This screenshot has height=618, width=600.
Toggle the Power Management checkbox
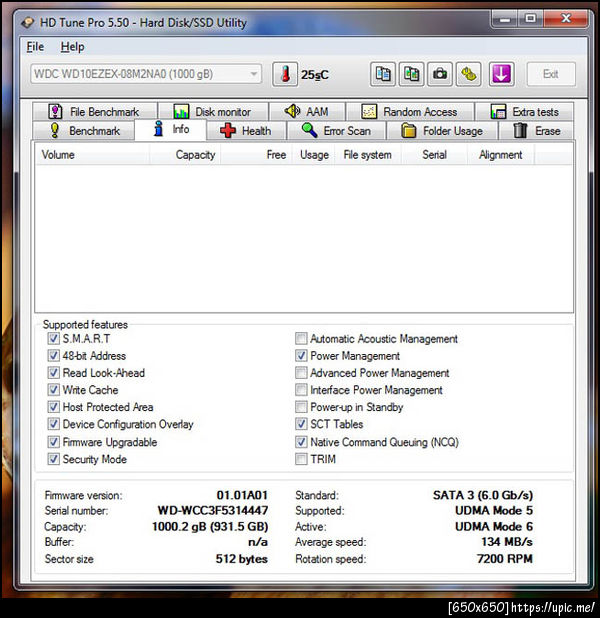coord(301,356)
